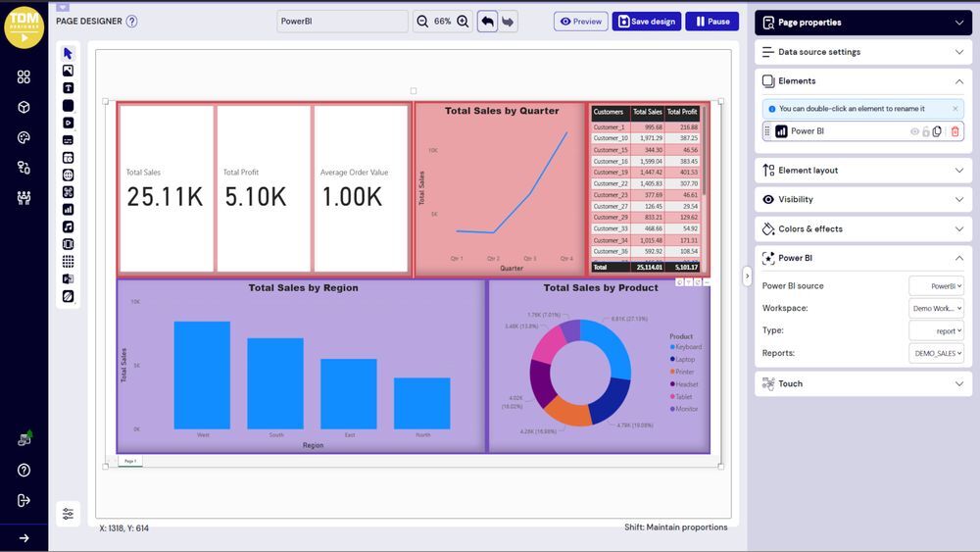Screen dimensions: 980x552
Task: Zoom in the canvas
Action: 463,22
